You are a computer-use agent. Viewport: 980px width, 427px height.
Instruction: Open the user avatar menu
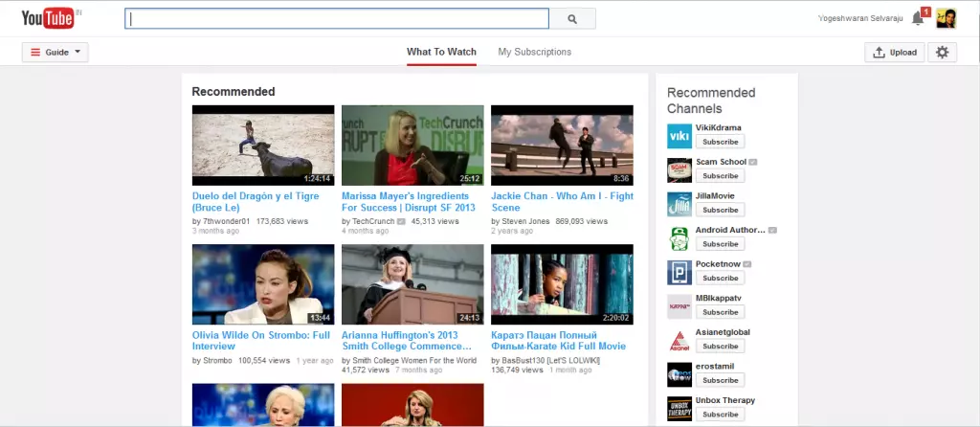(947, 18)
